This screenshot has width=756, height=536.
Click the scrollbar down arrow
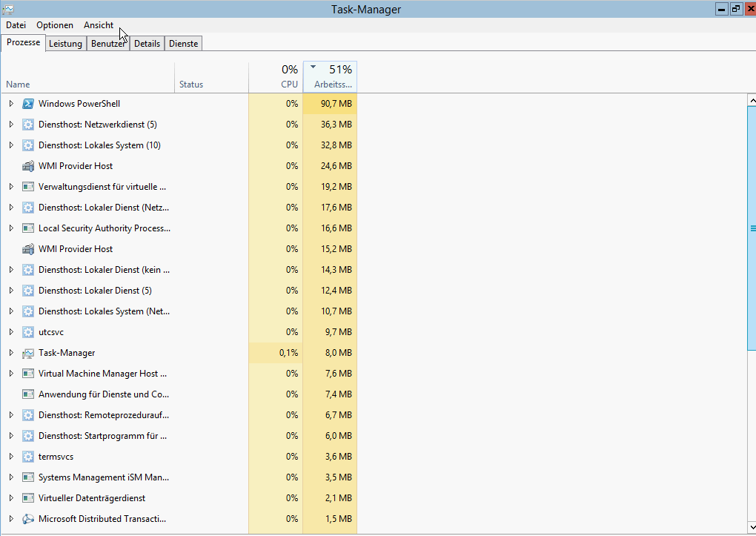point(752,527)
